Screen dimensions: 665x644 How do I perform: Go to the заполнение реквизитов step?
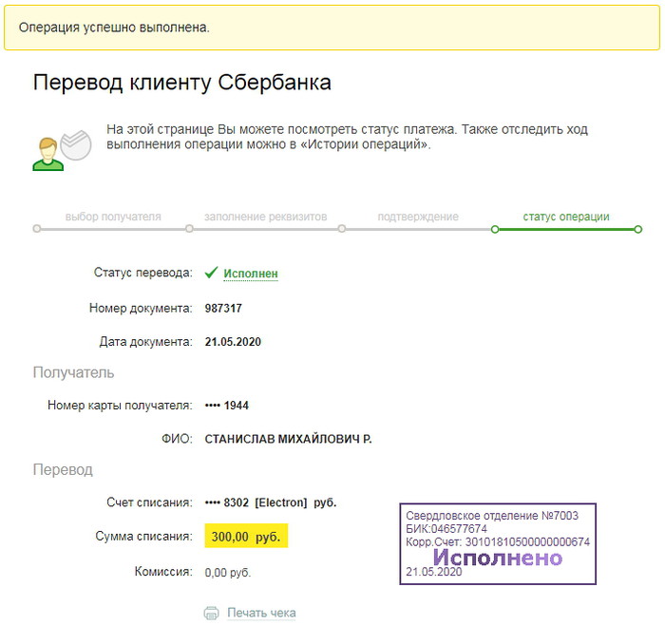(265, 217)
